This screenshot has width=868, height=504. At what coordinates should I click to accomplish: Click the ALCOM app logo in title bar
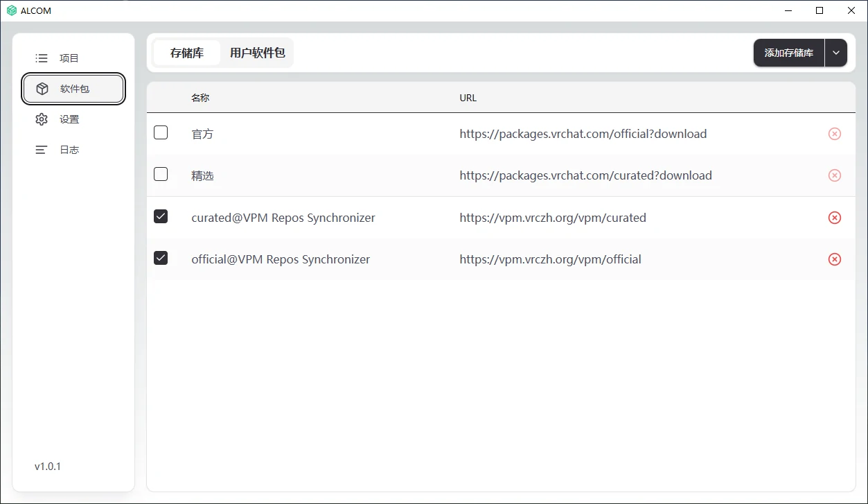(11, 10)
